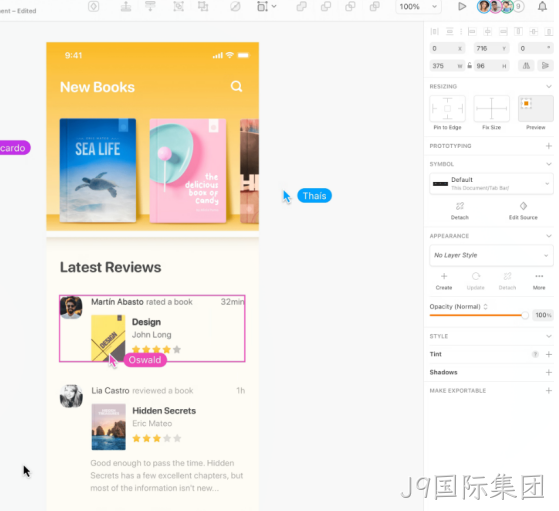559x511 pixels.
Task: Click the search icon beside New Books
Action: tap(236, 86)
